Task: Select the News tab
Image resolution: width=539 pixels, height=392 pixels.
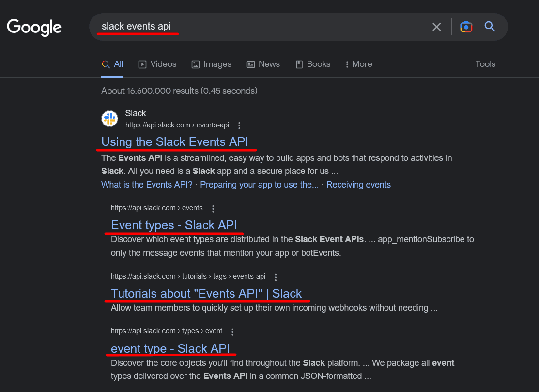Action: click(263, 64)
